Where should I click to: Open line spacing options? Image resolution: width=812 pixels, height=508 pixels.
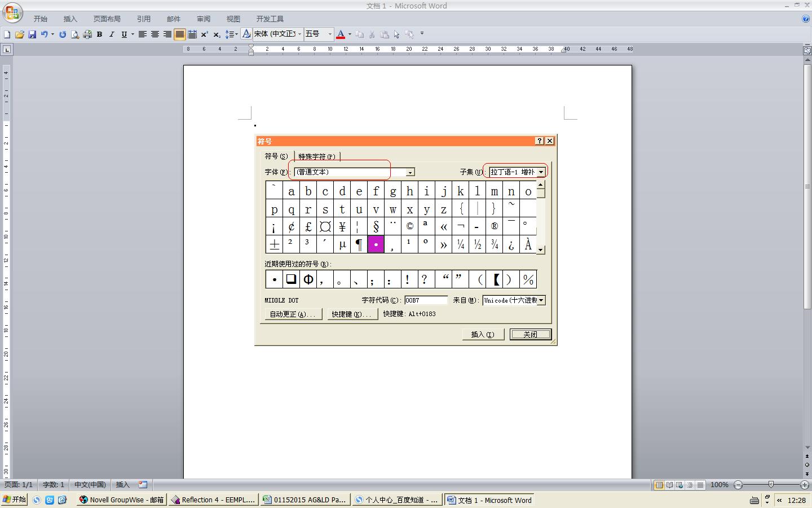231,34
